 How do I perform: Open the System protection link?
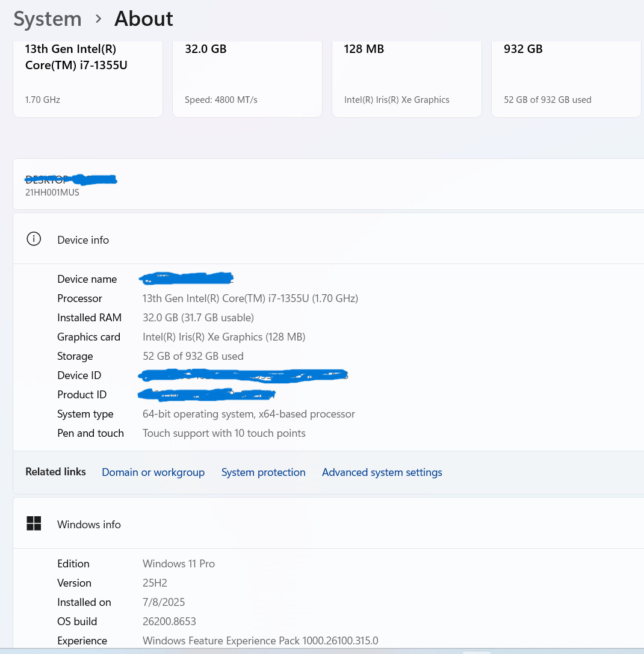264,472
